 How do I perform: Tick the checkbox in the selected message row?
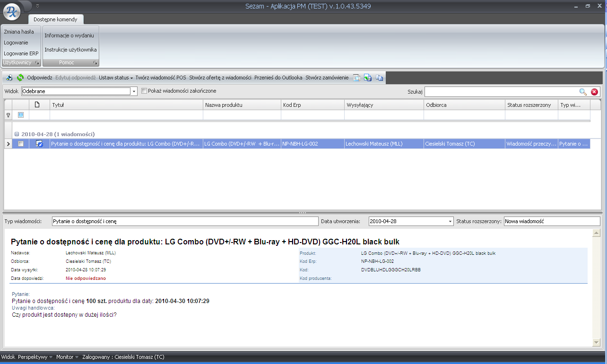(21, 144)
